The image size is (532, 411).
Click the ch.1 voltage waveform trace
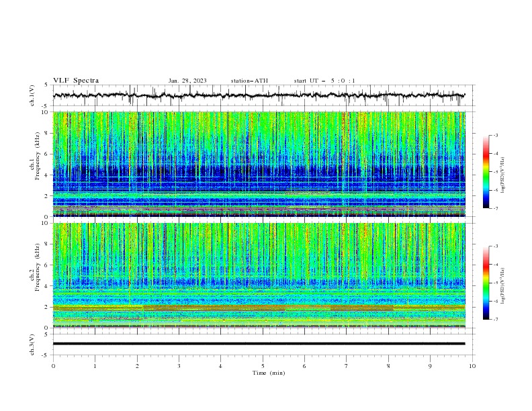click(259, 95)
